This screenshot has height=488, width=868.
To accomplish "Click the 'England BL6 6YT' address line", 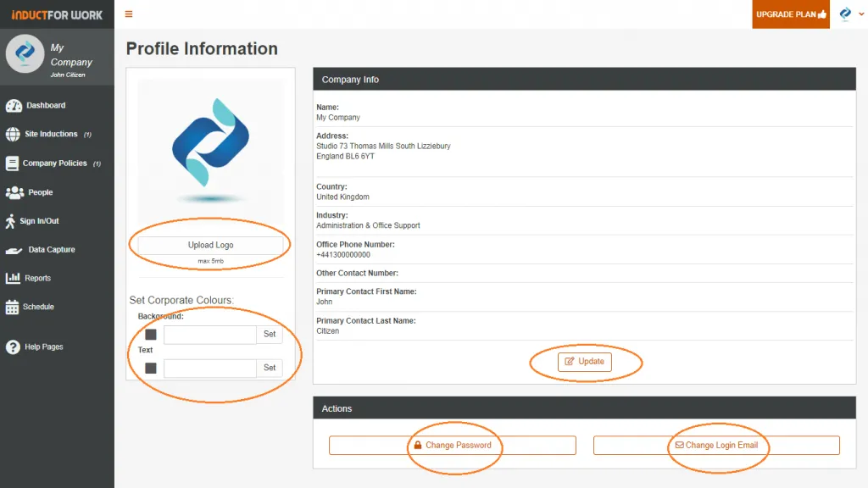I will [346, 156].
